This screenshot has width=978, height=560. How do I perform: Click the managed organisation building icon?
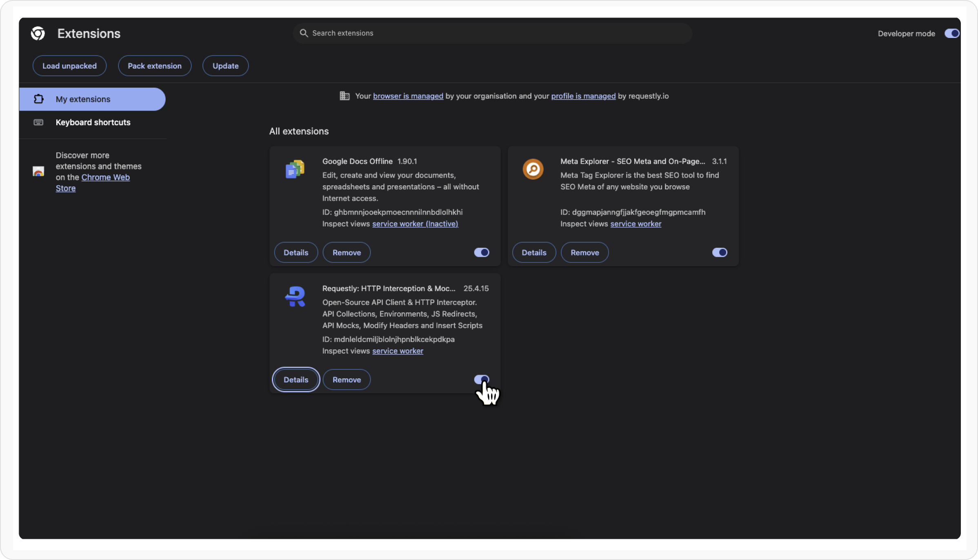(x=345, y=96)
